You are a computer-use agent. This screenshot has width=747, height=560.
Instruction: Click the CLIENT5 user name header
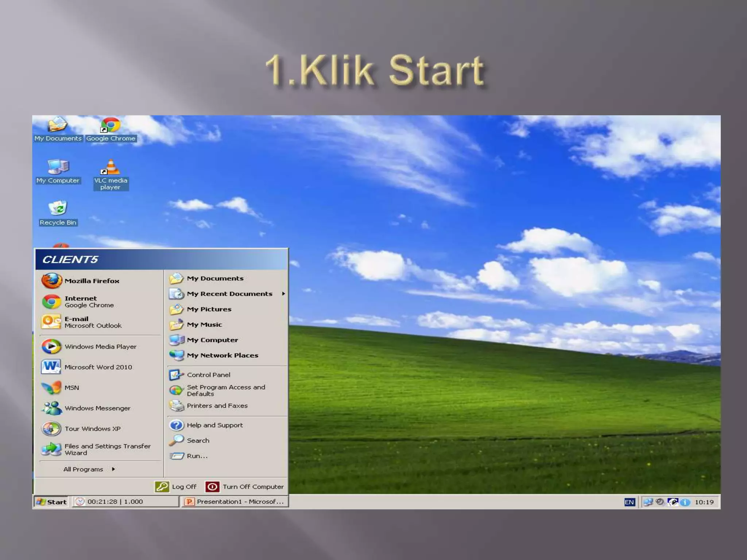pyautogui.click(x=70, y=259)
